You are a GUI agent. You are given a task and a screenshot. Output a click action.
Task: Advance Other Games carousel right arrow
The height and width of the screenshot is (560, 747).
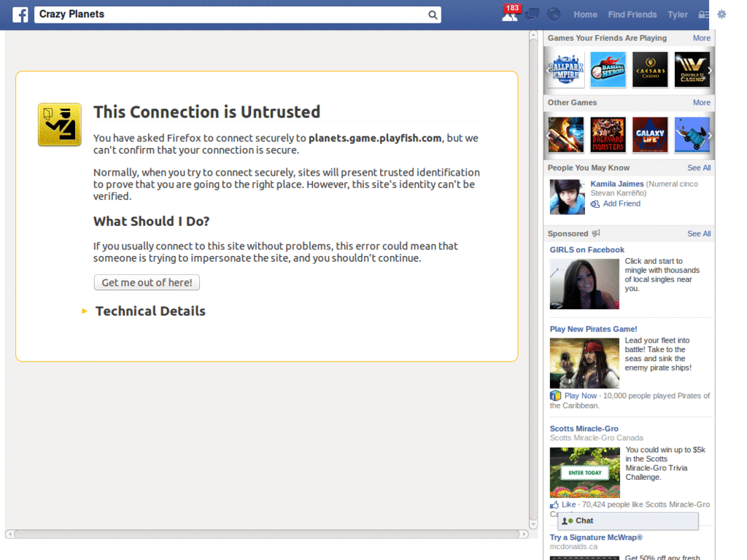pyautogui.click(x=710, y=135)
